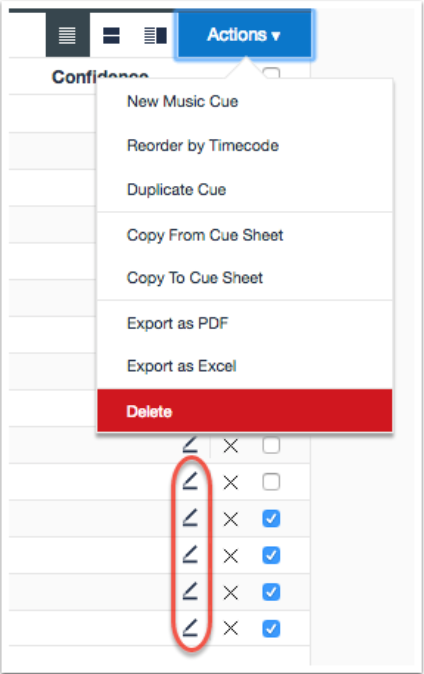Edit the first row with a checked checkbox

[x=190, y=518]
